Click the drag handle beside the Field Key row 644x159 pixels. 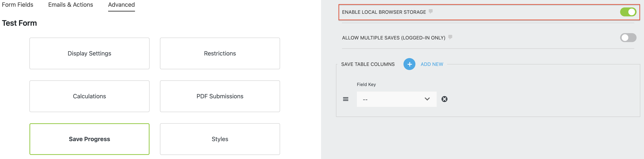(345, 99)
